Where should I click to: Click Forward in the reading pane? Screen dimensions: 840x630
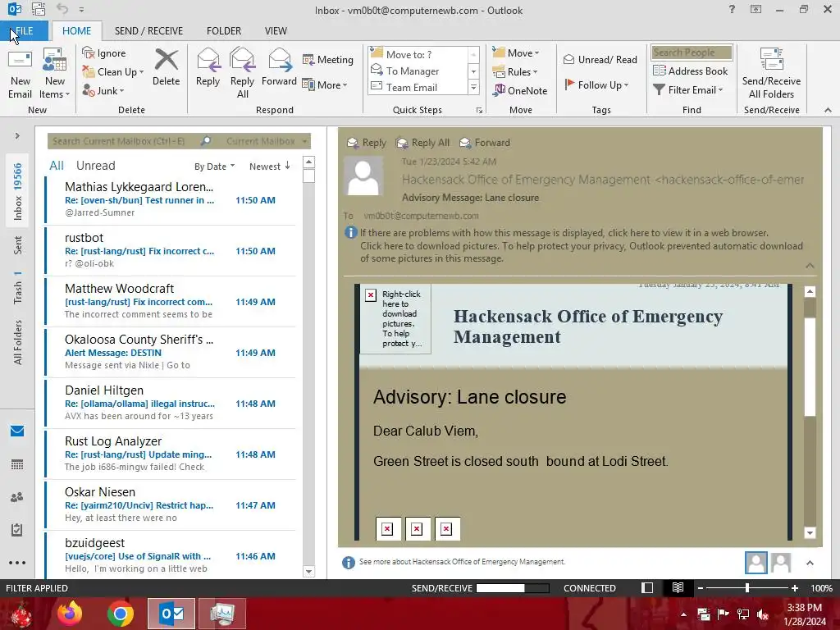coord(485,143)
